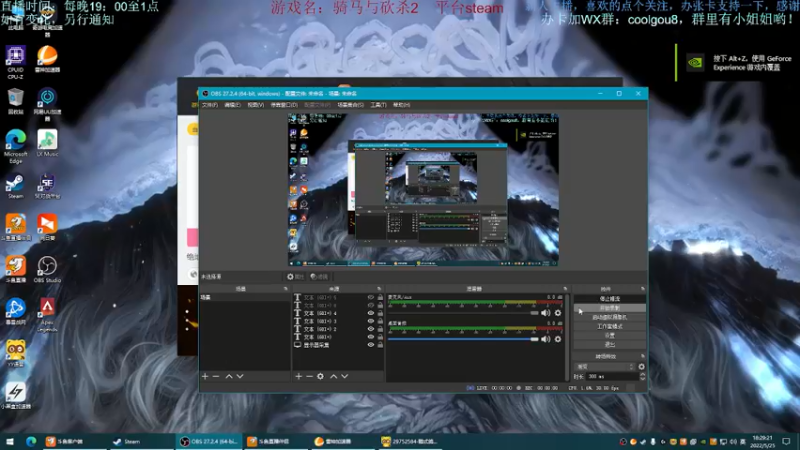Open the 桌面音频 audio settings gear
The height and width of the screenshot is (450, 800).
coord(558,339)
